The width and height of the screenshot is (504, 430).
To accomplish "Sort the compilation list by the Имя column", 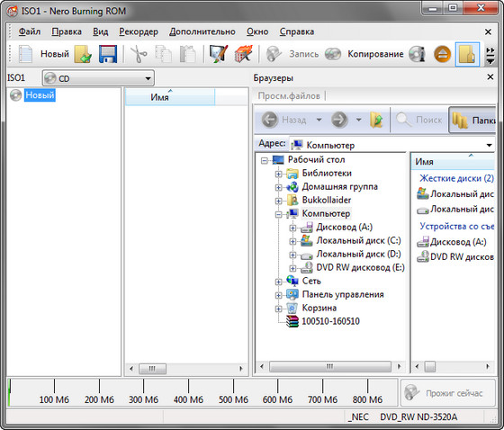I will pyautogui.click(x=170, y=97).
